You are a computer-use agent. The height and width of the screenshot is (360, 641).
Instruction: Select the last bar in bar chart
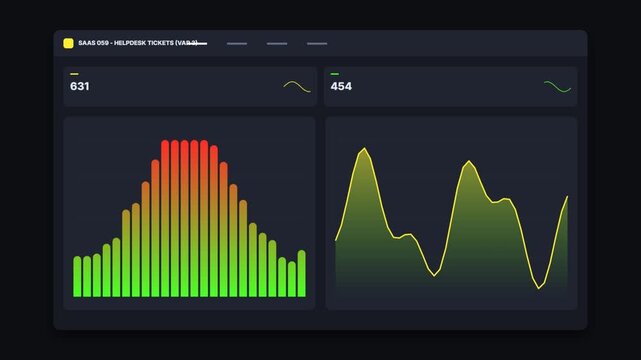[x=302, y=273]
